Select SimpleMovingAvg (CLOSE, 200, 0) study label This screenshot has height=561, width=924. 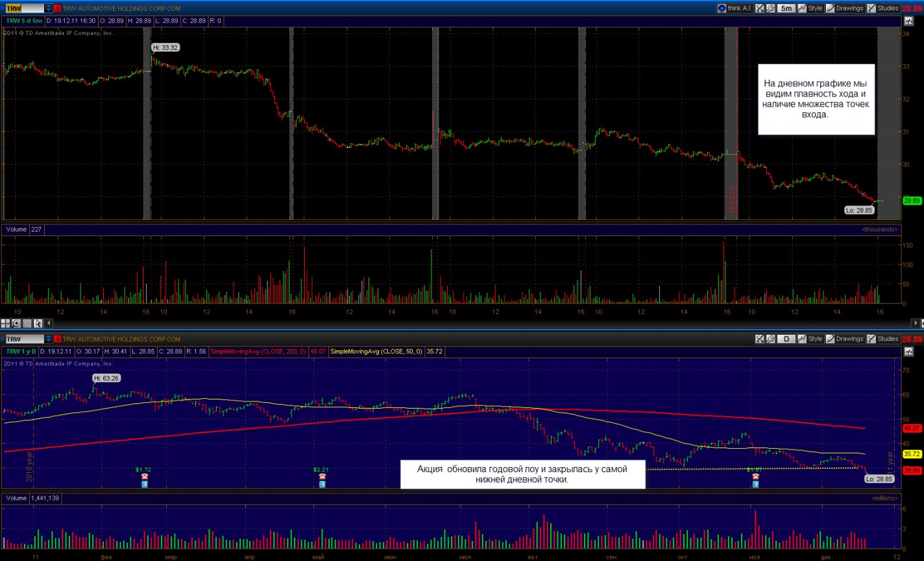[x=259, y=351]
